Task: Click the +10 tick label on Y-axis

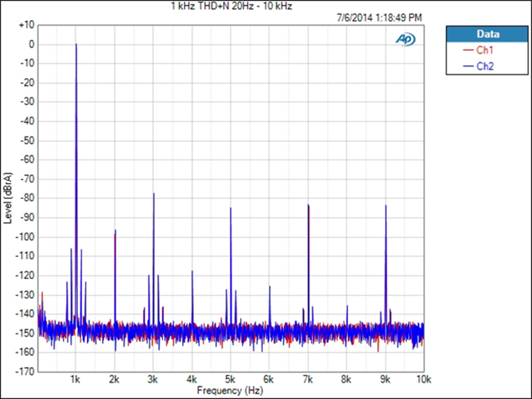Action: click(x=26, y=25)
